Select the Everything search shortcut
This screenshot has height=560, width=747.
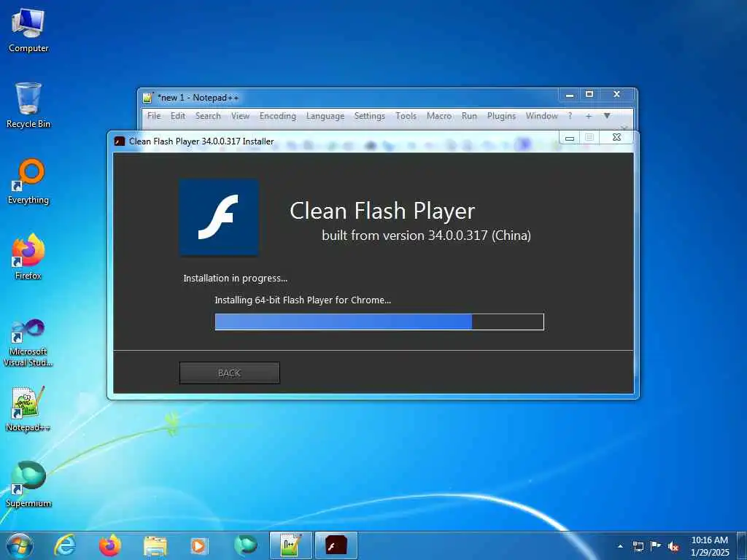[28, 182]
